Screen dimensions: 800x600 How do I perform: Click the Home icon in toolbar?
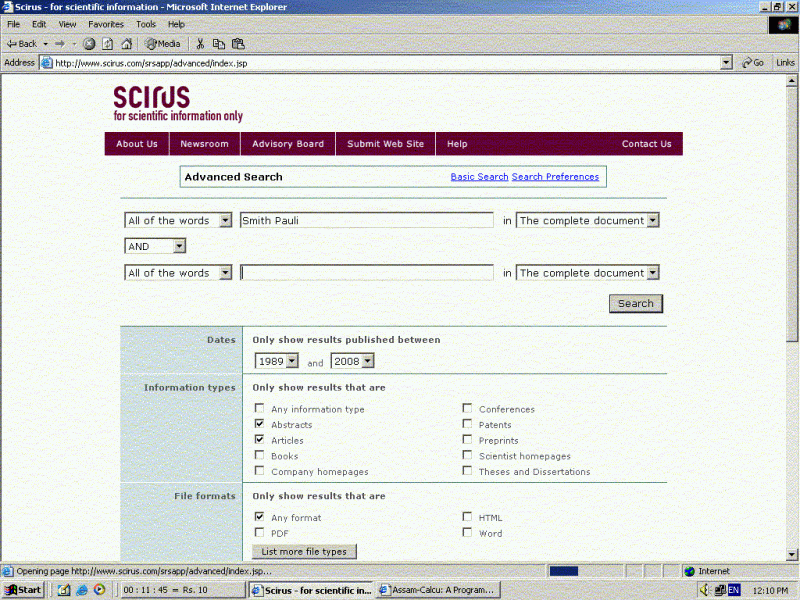point(127,44)
